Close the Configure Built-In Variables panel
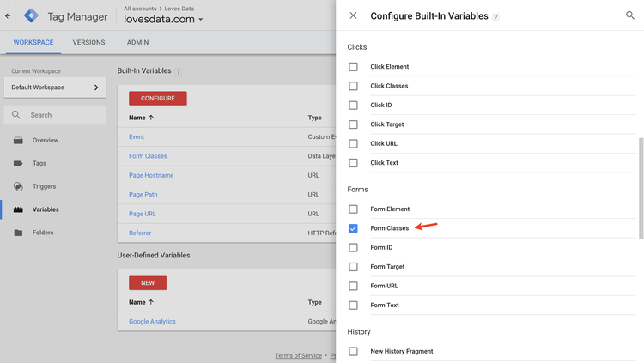644x363 pixels. [x=353, y=15]
